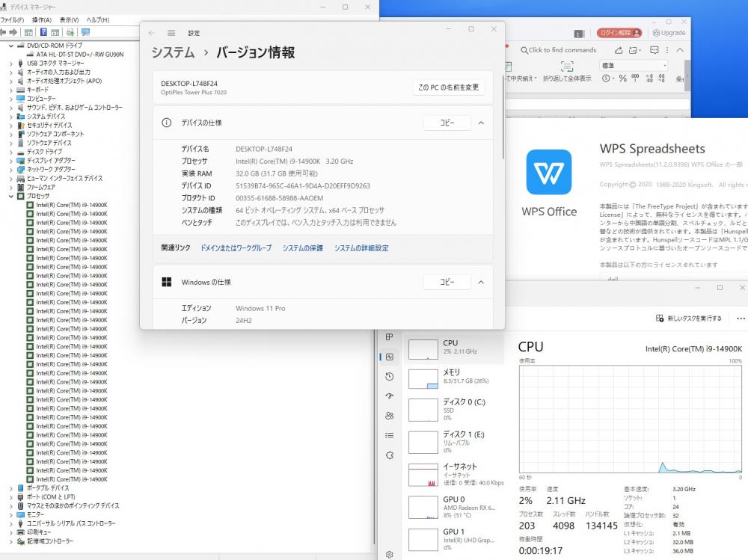Screen dimensions: 748x560
Task: Open Task Manager settings gear icon
Action: (x=390, y=554)
